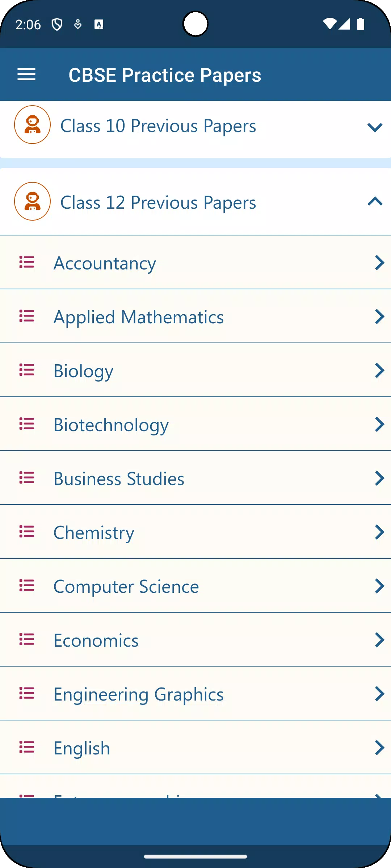391x868 pixels.
Task: Select Engineering Graphics from the list
Action: [195, 694]
